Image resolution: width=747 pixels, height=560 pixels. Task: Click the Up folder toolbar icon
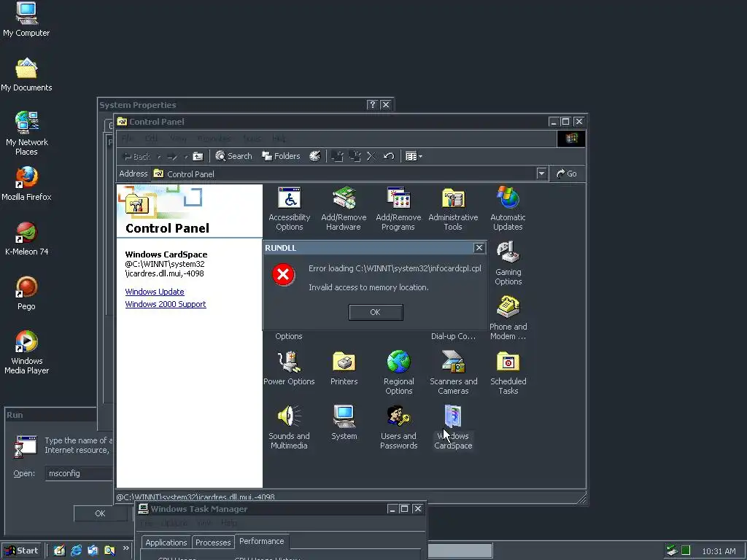(x=198, y=156)
